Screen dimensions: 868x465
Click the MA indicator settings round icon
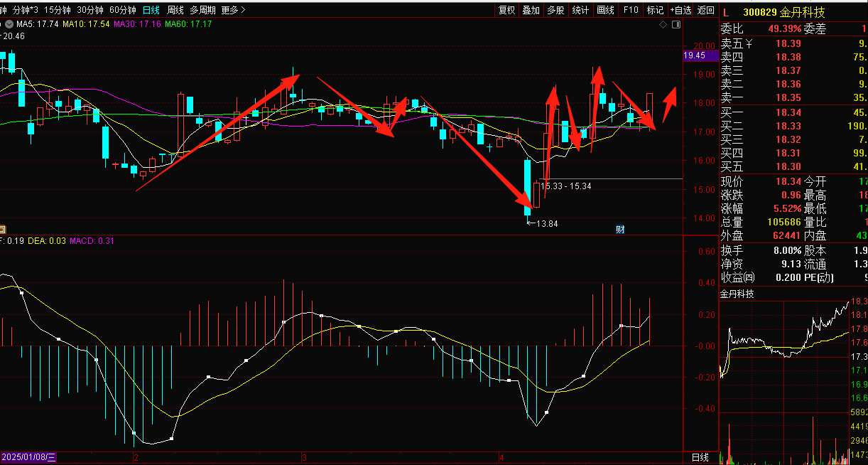click(9, 24)
